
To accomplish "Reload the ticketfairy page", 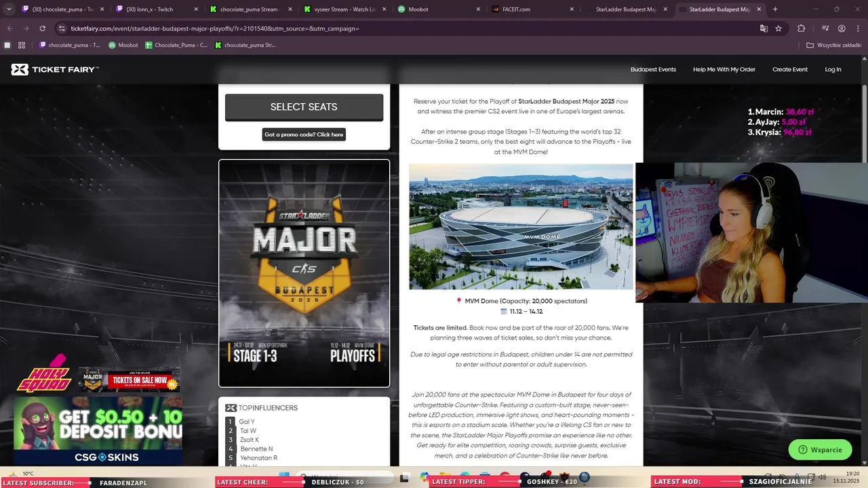I will click(43, 28).
